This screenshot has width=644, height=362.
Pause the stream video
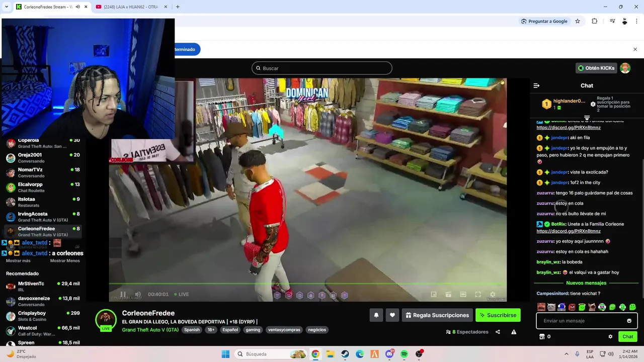click(x=123, y=294)
